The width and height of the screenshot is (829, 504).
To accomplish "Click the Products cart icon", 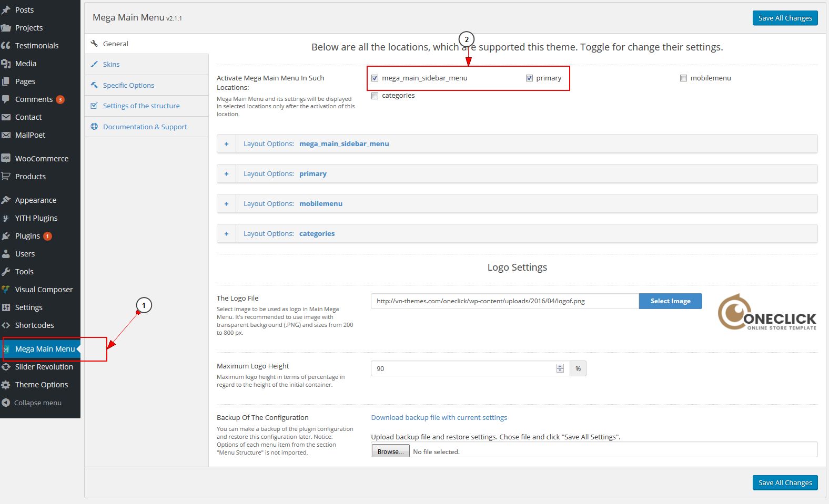I will (x=6, y=176).
